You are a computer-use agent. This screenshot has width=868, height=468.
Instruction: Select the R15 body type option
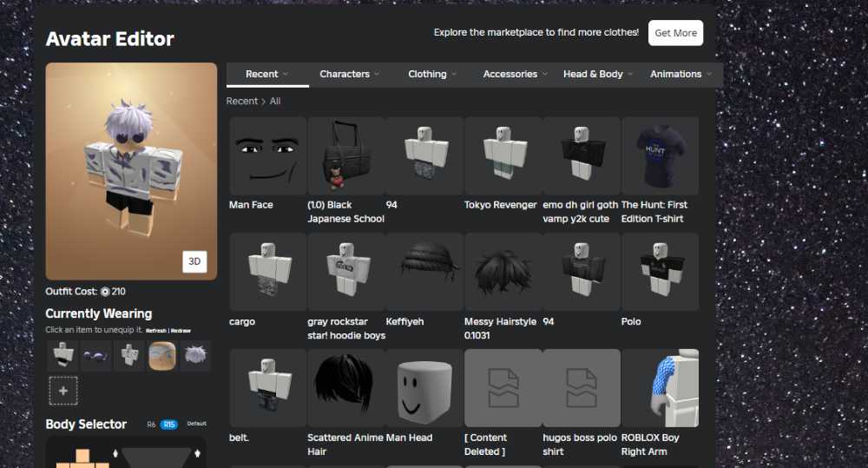click(x=168, y=425)
